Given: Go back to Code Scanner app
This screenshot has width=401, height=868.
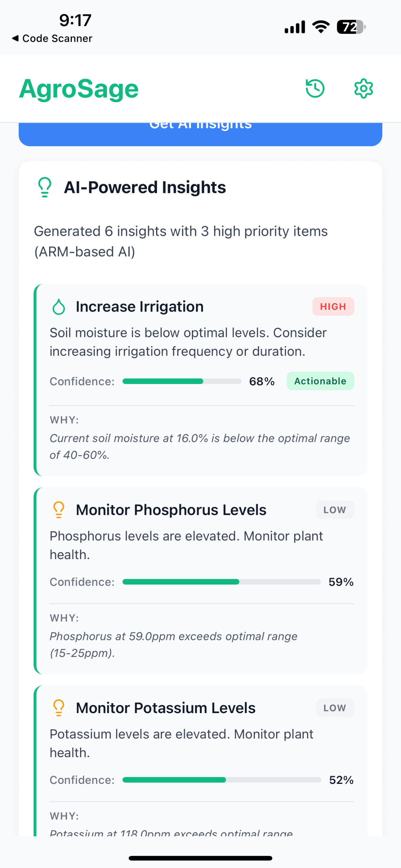Looking at the screenshot, I should pyautogui.click(x=52, y=38).
